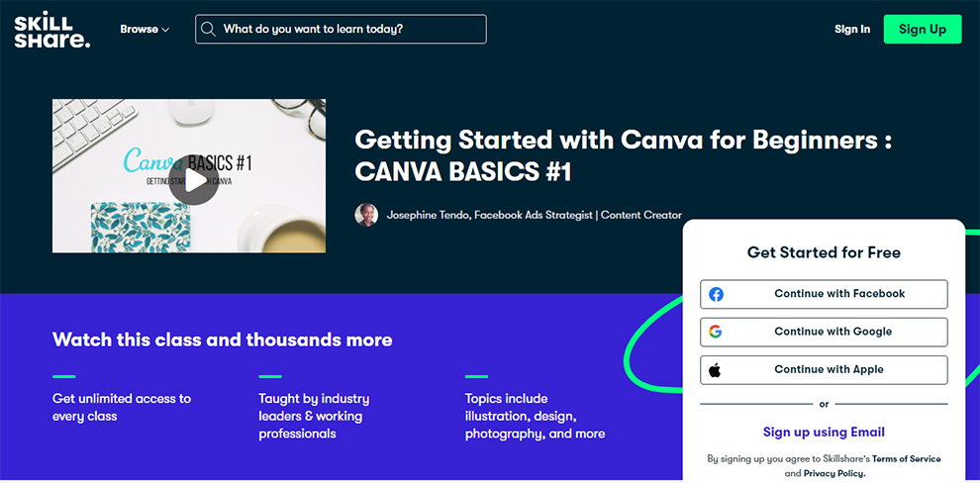Click 'Get unlimited access to every class' text
This screenshot has width=980, height=483.
click(x=122, y=408)
